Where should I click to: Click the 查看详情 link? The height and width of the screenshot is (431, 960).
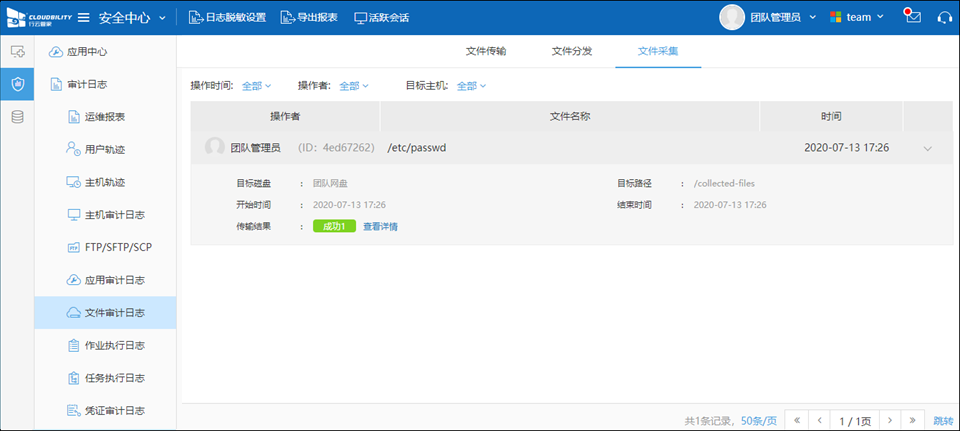point(380,227)
